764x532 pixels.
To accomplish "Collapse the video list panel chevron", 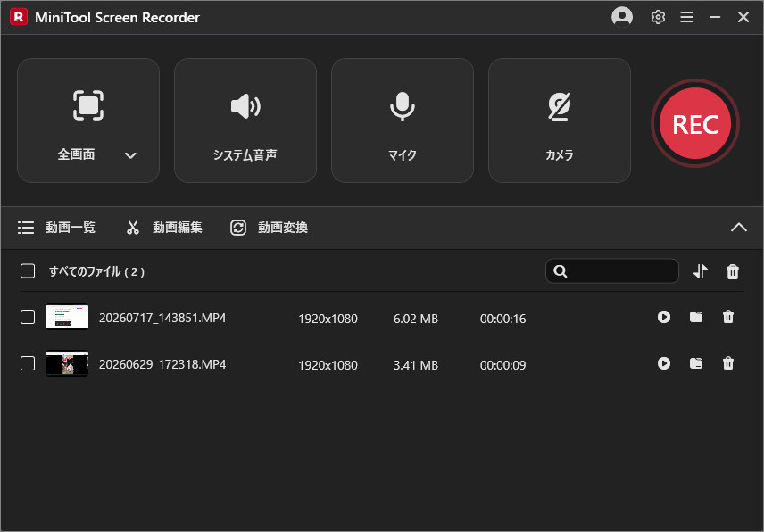I will pos(739,227).
